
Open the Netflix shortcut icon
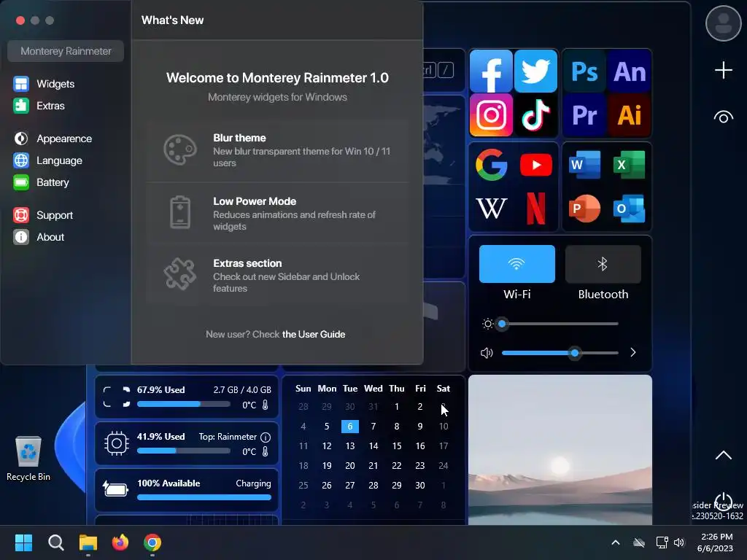click(x=536, y=208)
